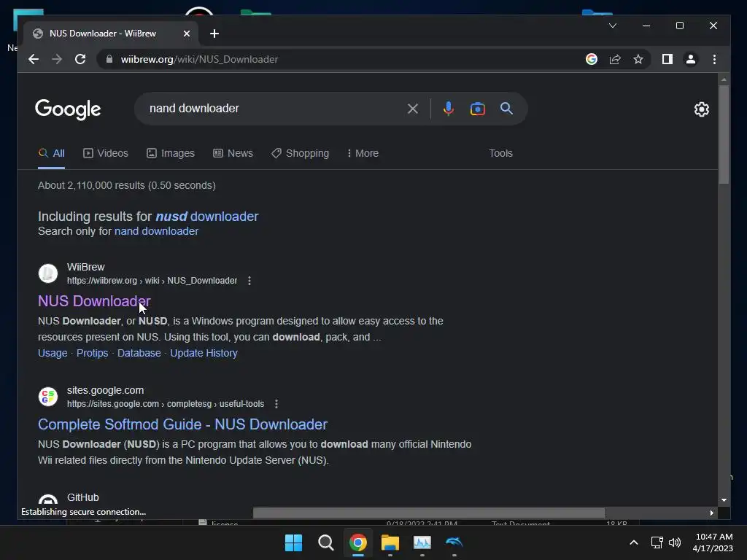747x560 pixels.
Task: Submit search with magnifier icon
Action: click(x=506, y=109)
